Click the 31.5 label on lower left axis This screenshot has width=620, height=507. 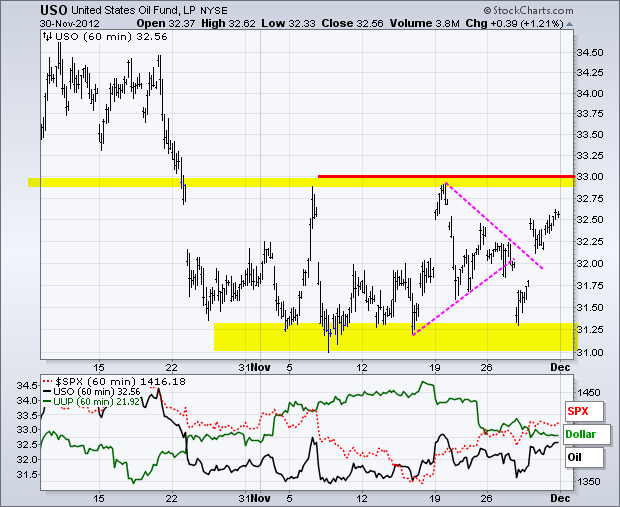pyautogui.click(x=27, y=474)
